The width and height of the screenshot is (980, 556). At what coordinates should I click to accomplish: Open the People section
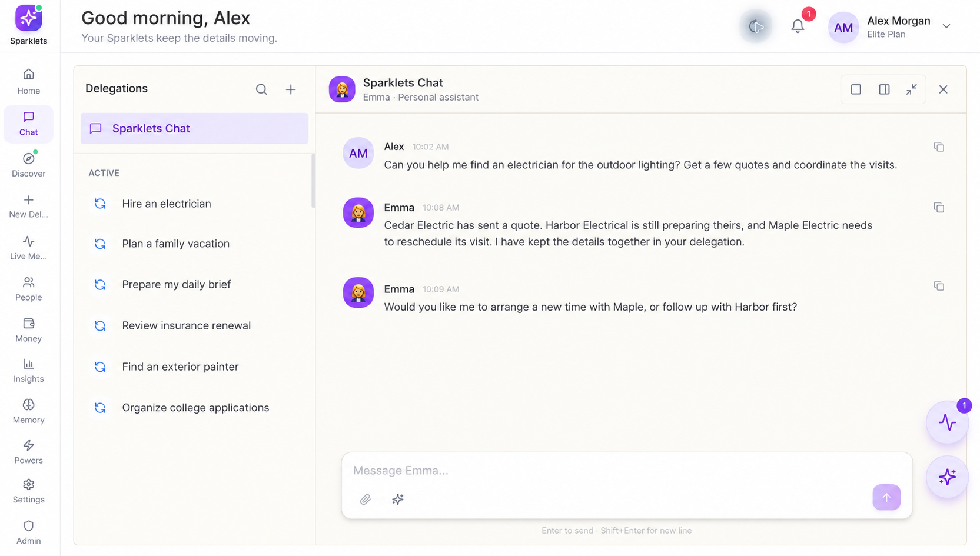tap(28, 289)
